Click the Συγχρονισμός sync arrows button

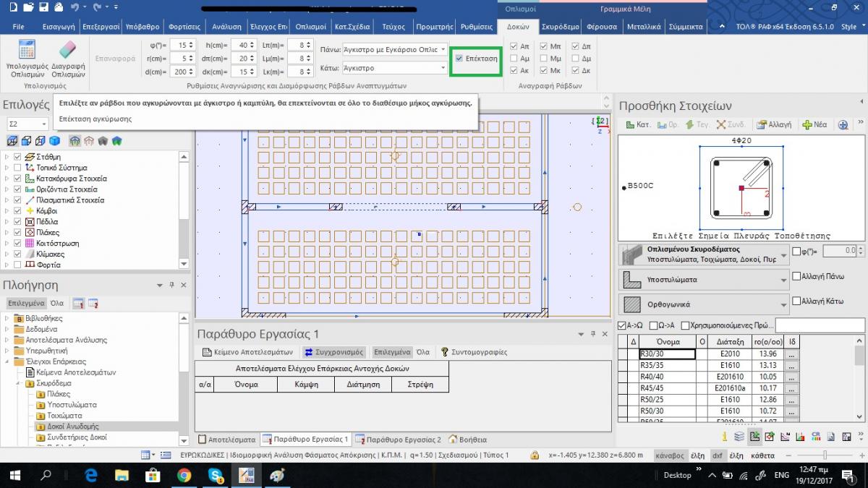coord(333,352)
